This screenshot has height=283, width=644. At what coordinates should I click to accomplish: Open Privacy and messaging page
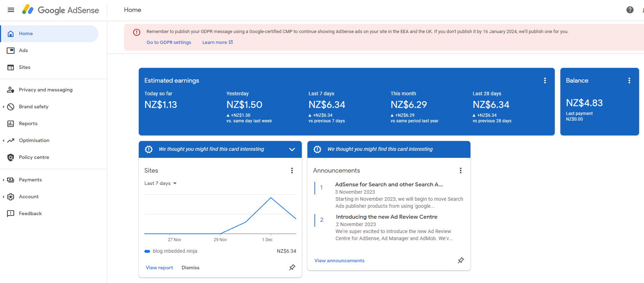(x=46, y=90)
